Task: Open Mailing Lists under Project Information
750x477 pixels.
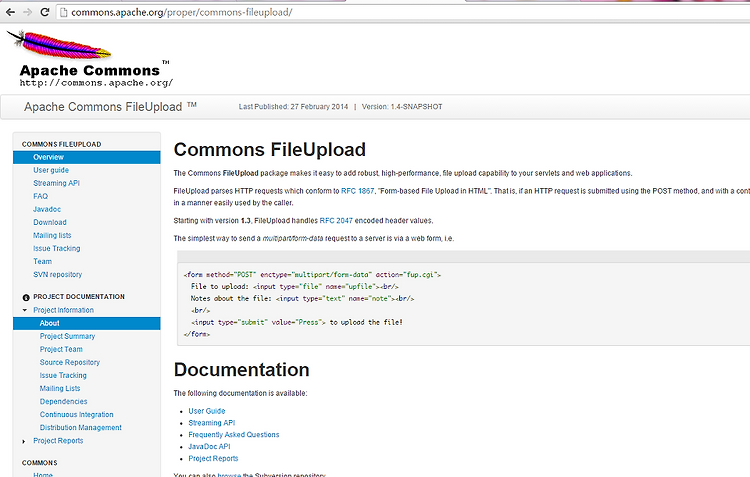Action: click(60, 388)
